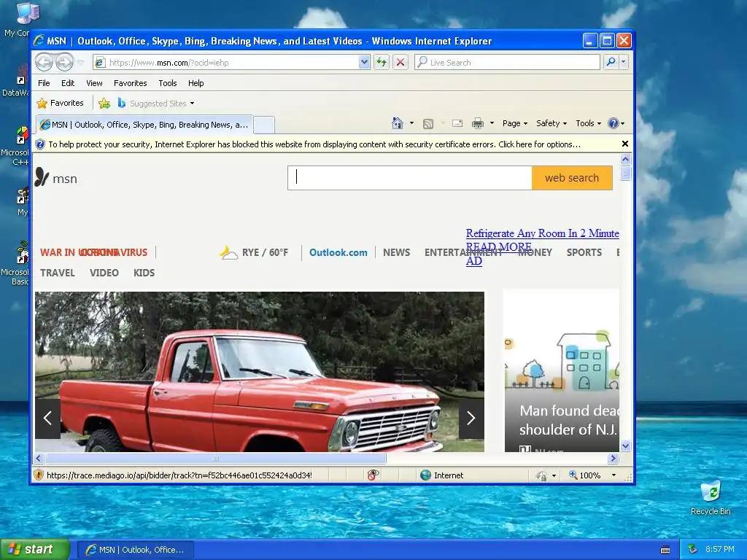Click the security shield icon in info bar
This screenshot has width=747, height=560.
40,144
